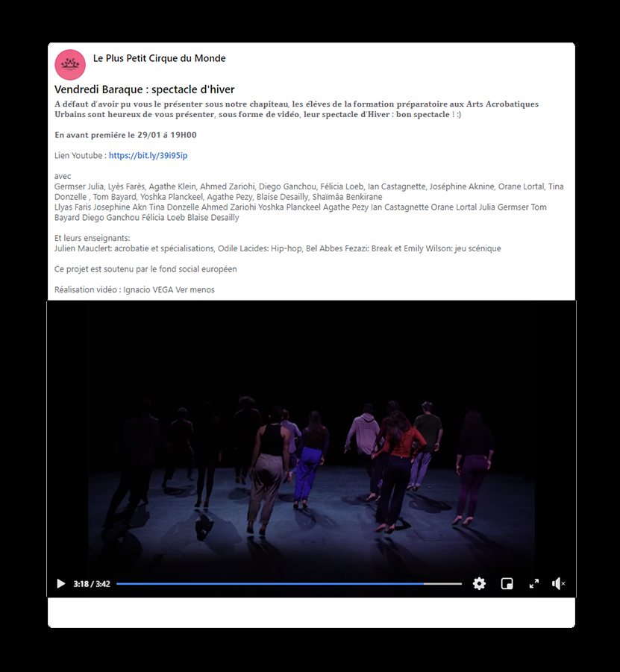Seek on the video progress bar
The height and width of the screenshot is (672, 620).
(x=289, y=584)
